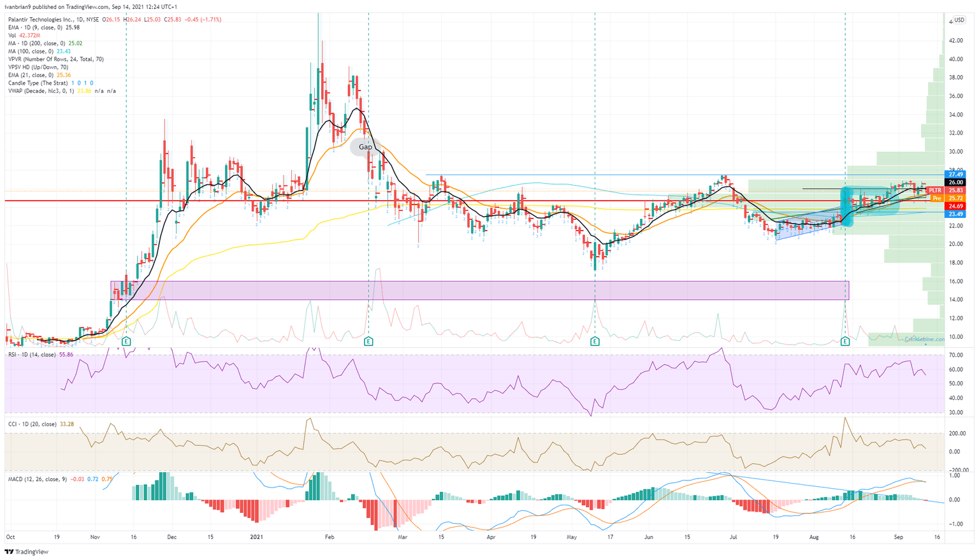Select the Candle Type (The Strat) legend
Screen dimensions: 979x560
pyautogui.click(x=51, y=83)
